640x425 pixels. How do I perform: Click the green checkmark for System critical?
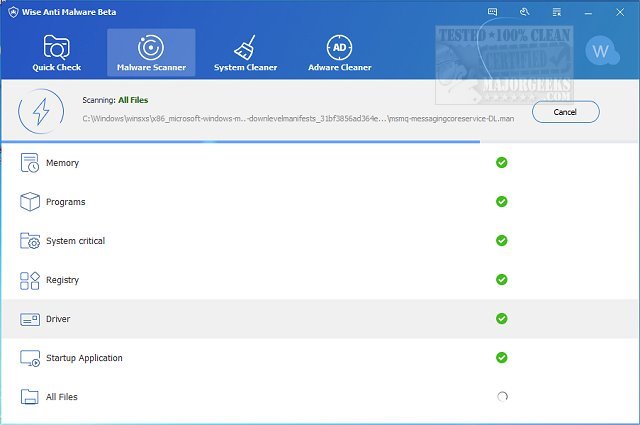(502, 240)
